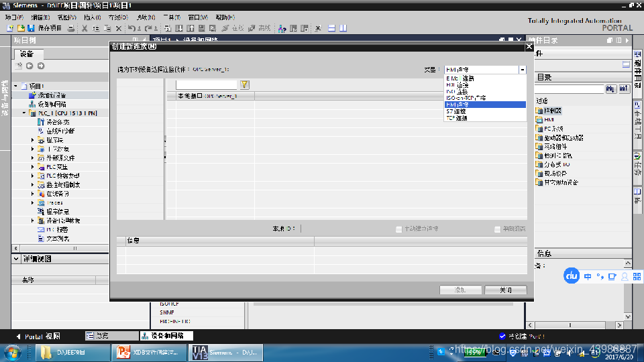Viewport: 644px width, 362px height.
Task: Click the Delete X toolbar icon
Action: click(119, 28)
